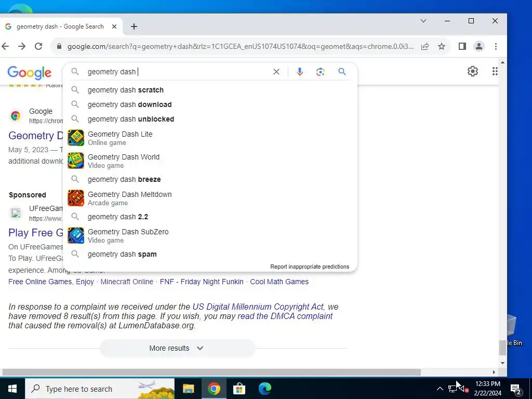Click the vertical scrollbar thumb

click(x=502, y=348)
